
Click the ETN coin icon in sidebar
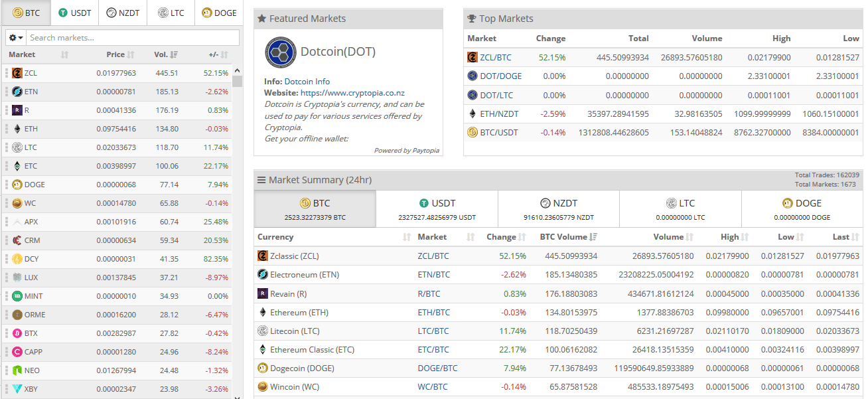(x=17, y=92)
